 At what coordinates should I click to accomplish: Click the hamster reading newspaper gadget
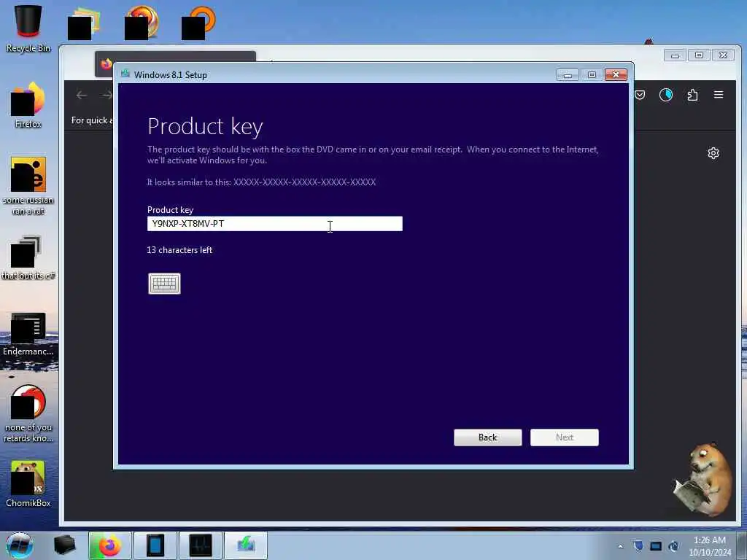click(x=703, y=480)
